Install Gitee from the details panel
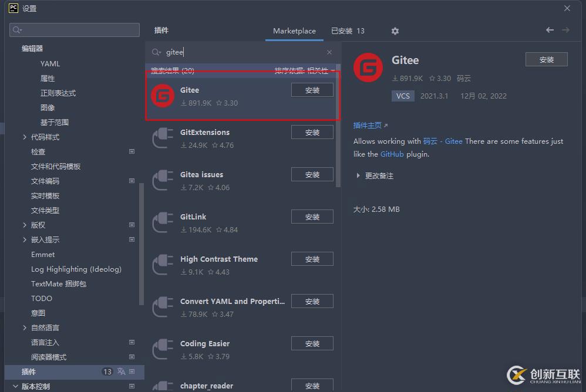The height and width of the screenshot is (392, 586). pos(547,59)
